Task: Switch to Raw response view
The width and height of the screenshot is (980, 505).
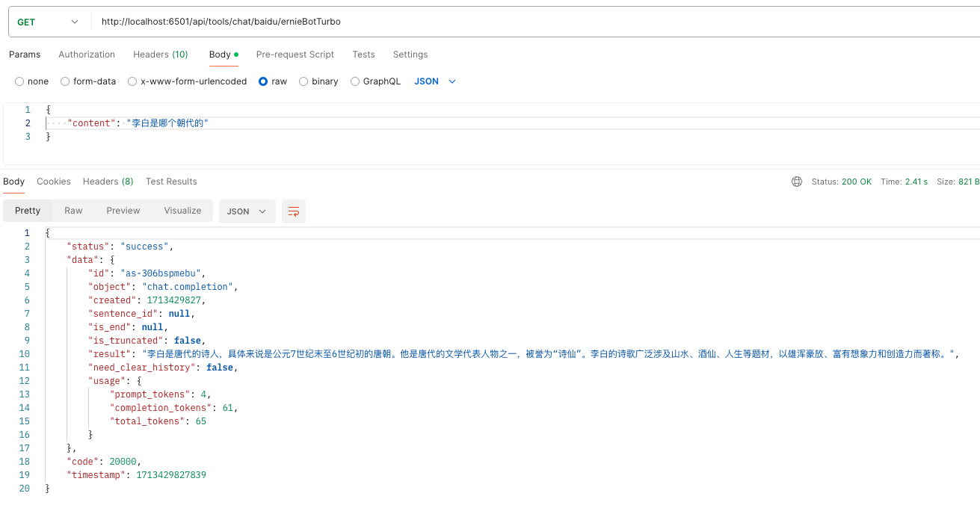Action: (x=73, y=211)
